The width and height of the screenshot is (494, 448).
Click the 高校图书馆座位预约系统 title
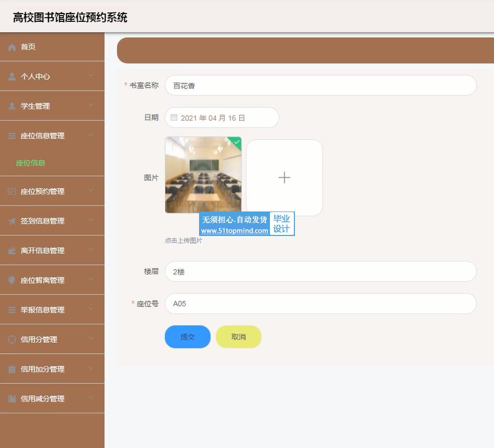[70, 17]
